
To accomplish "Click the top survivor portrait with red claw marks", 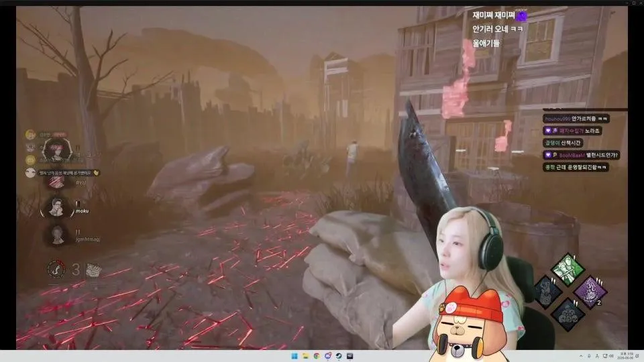I will [x=56, y=149].
